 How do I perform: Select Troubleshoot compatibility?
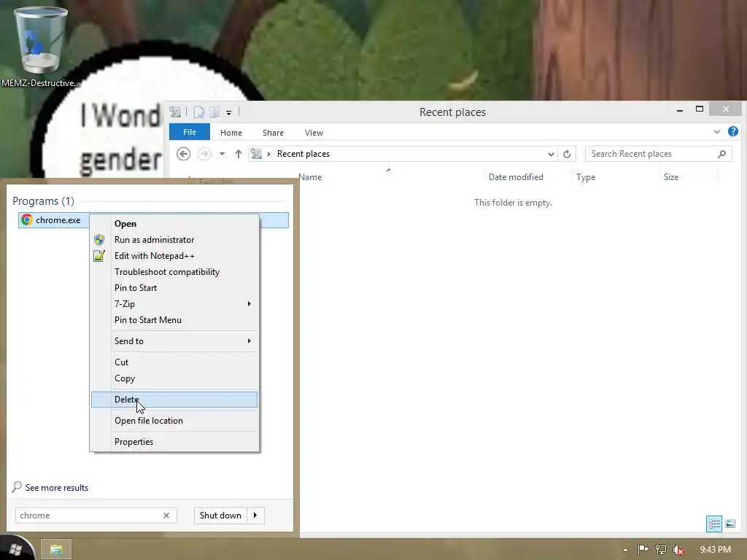point(174,272)
